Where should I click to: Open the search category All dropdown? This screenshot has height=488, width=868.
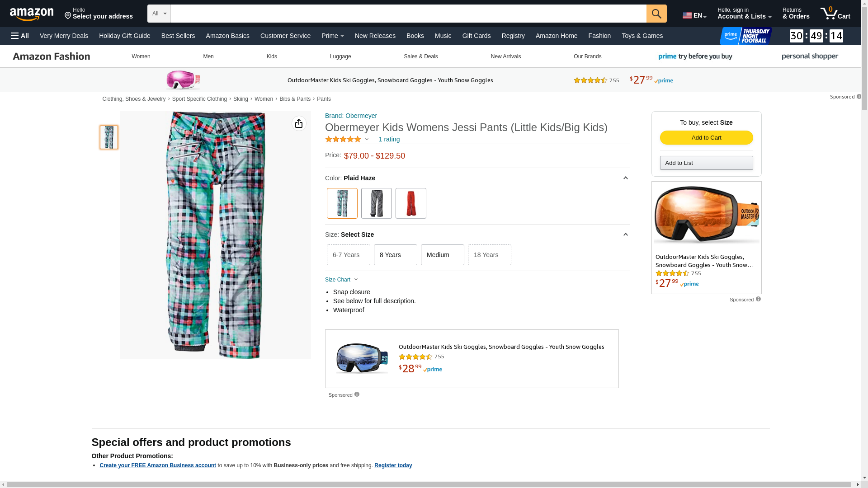(159, 14)
